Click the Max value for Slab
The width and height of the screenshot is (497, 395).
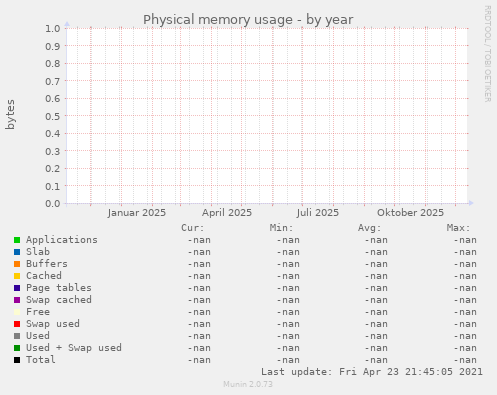465,252
